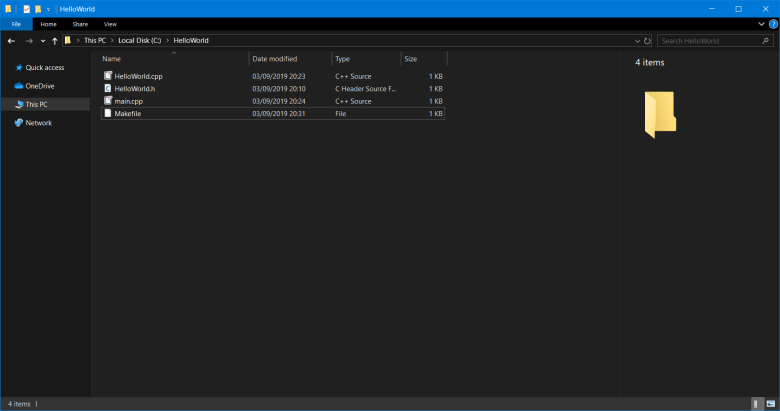This screenshot has width=780, height=411.
Task: Click the Back navigation arrow
Action: pyautogui.click(x=11, y=41)
